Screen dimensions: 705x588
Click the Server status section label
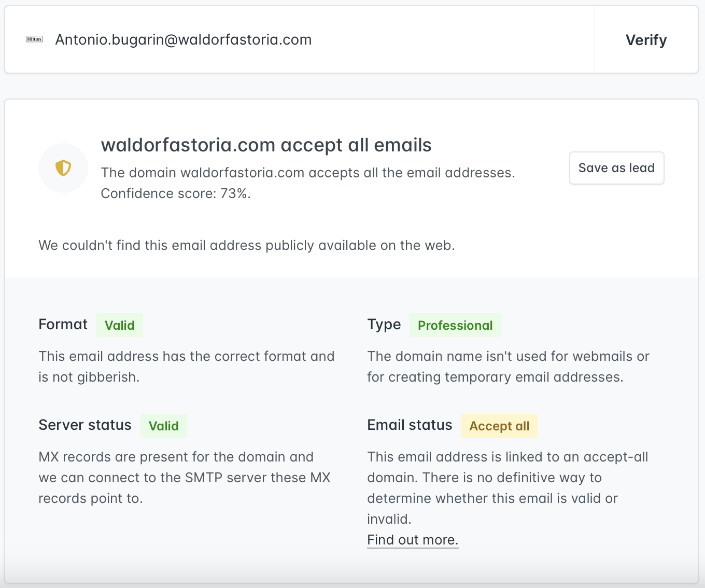[85, 425]
